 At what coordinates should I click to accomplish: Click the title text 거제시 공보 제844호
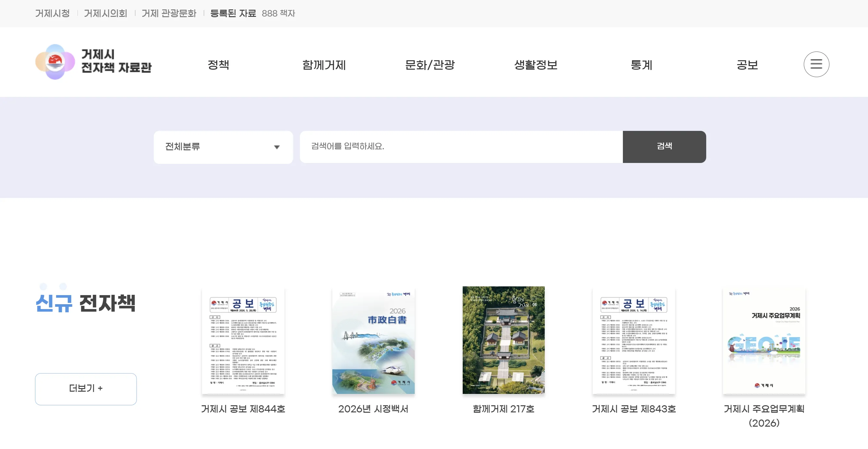tap(243, 409)
